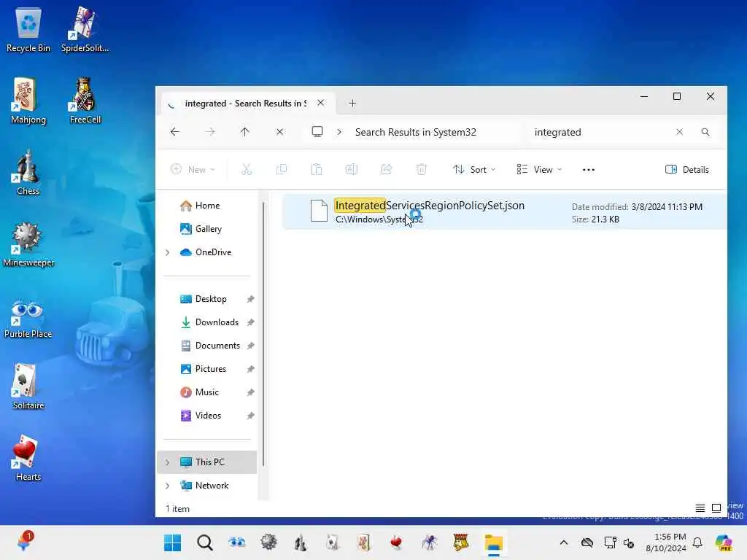Select Chess desktop shortcut
The image size is (747, 560).
tap(28, 172)
